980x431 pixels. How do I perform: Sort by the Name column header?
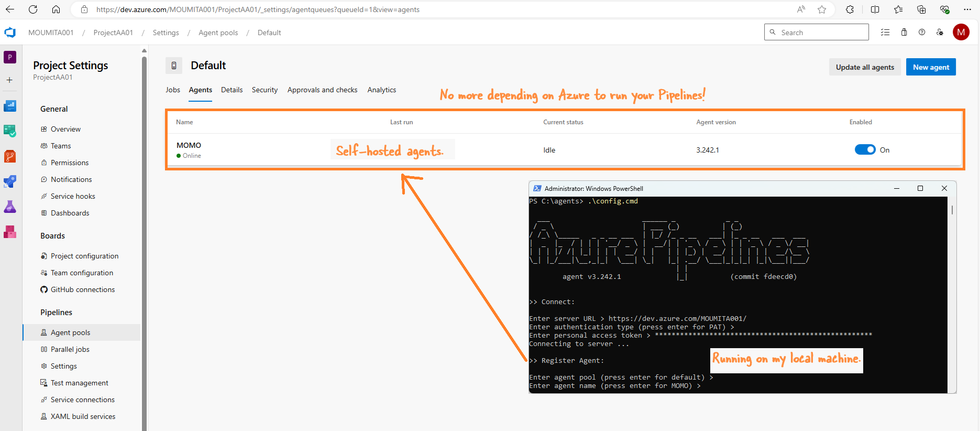point(184,122)
